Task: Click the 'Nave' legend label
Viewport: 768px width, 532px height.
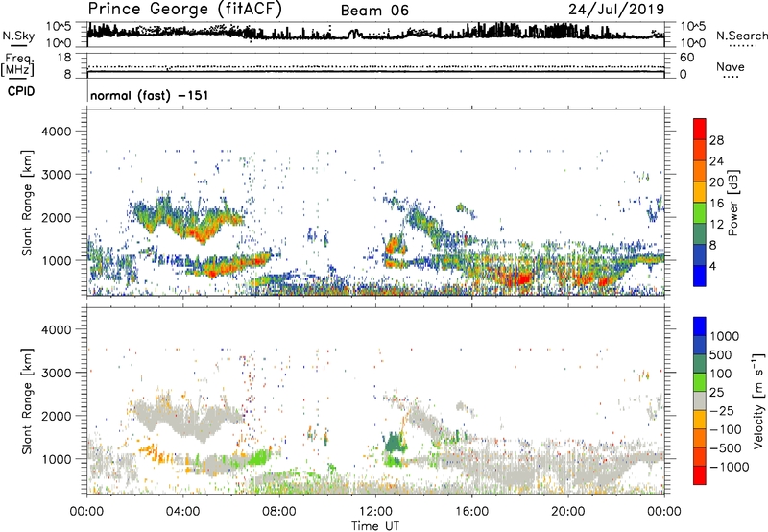Action: click(x=731, y=67)
